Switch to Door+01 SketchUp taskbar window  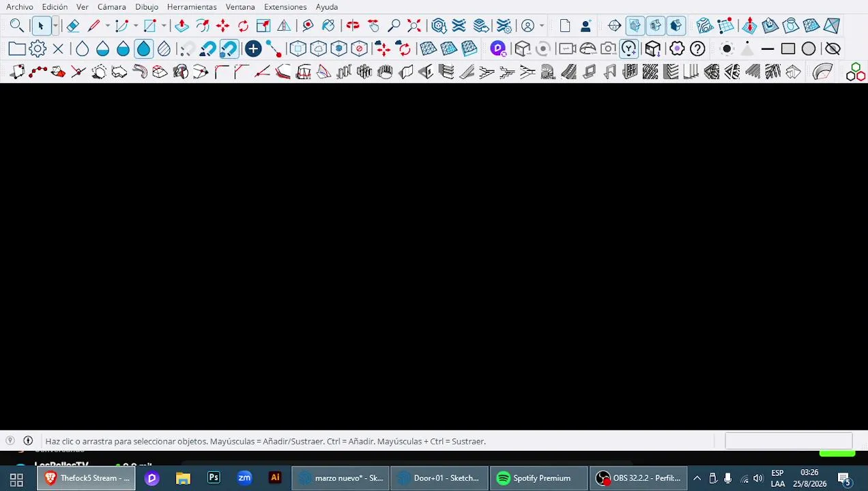pos(439,478)
